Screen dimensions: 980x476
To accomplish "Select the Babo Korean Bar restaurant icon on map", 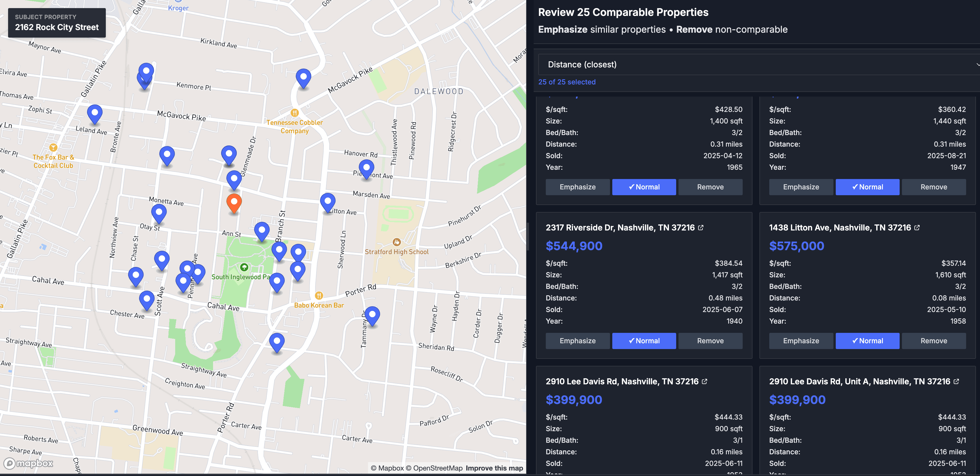I will [x=319, y=295].
